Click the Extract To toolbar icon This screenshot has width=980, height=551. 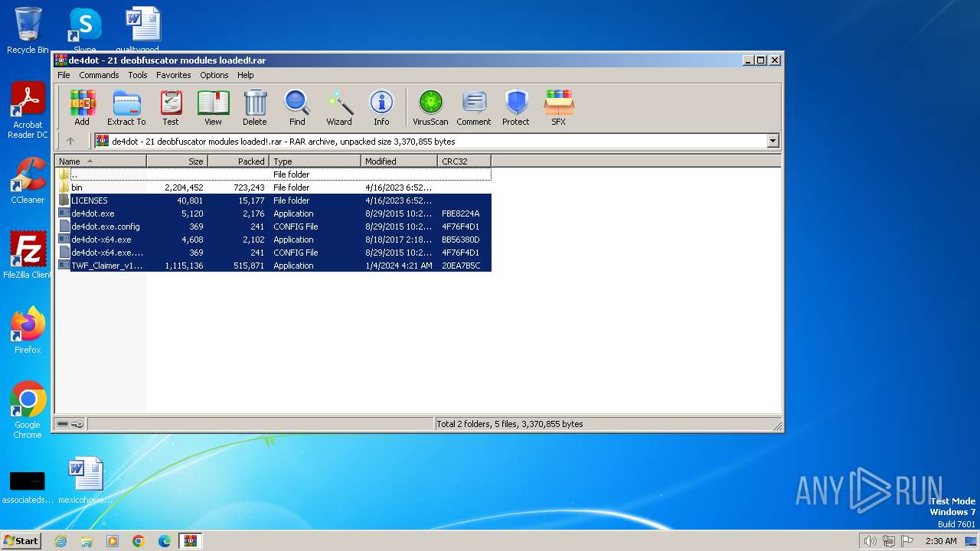point(126,108)
